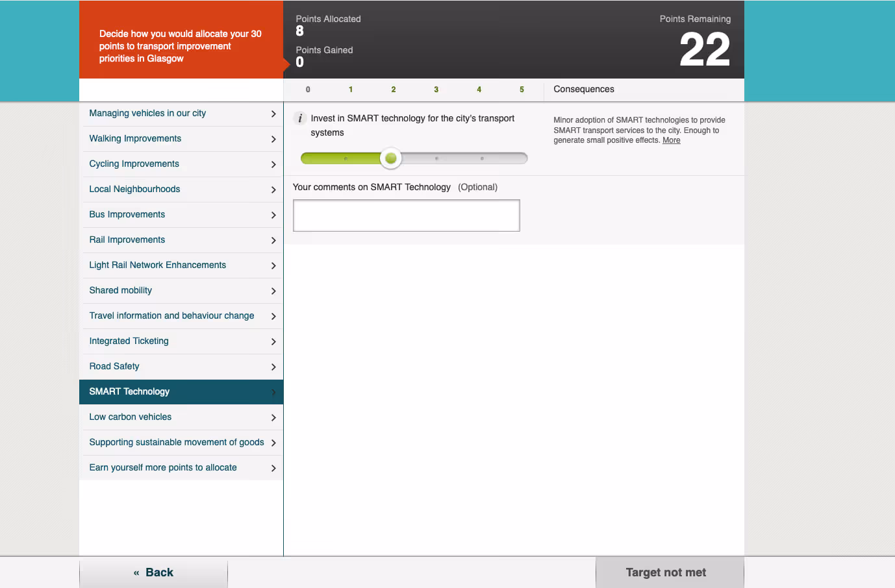Select Light Rail Network Enhancements
The width and height of the screenshot is (895, 588).
point(181,265)
